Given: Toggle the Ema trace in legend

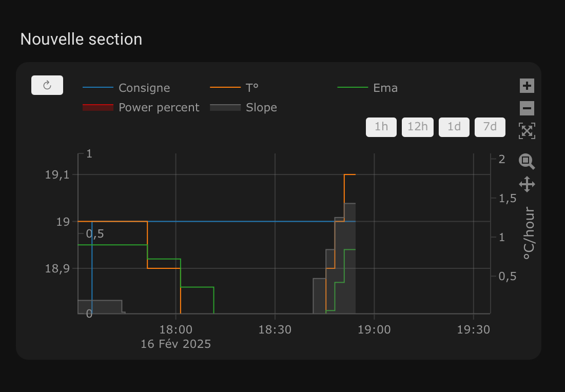Looking at the screenshot, I should [x=367, y=88].
